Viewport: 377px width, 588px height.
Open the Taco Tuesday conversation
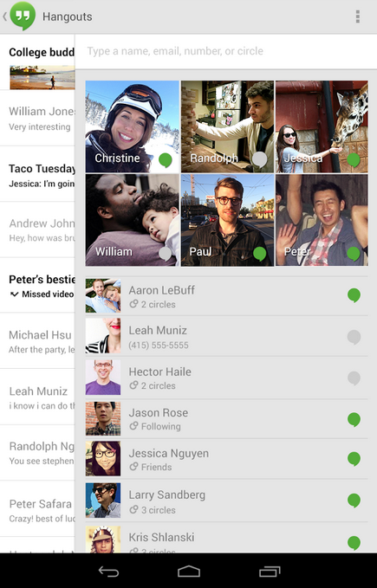coord(37,174)
